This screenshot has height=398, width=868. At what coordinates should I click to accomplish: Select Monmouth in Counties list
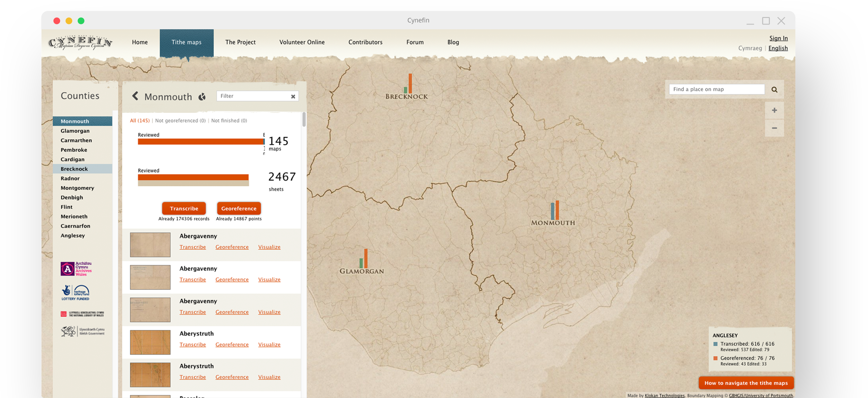[x=83, y=121]
